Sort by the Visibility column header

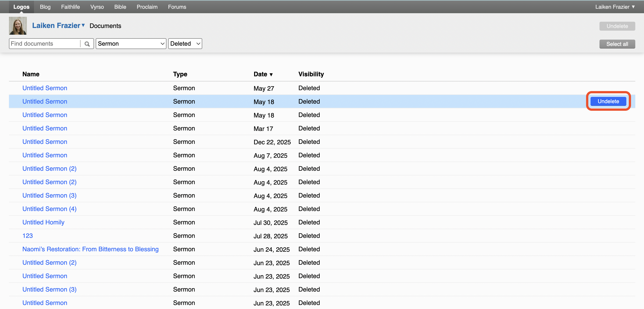tap(311, 74)
